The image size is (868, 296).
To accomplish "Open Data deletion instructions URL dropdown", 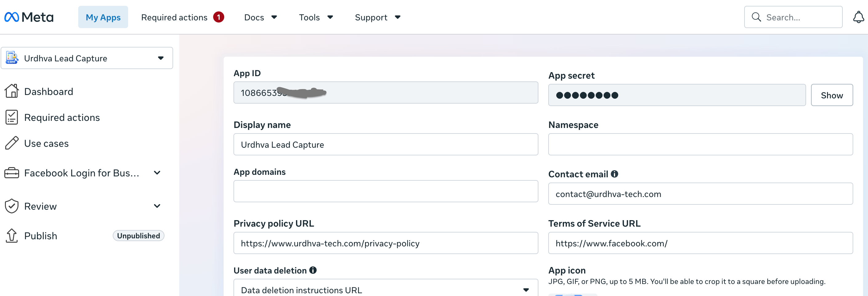I will coord(386,290).
